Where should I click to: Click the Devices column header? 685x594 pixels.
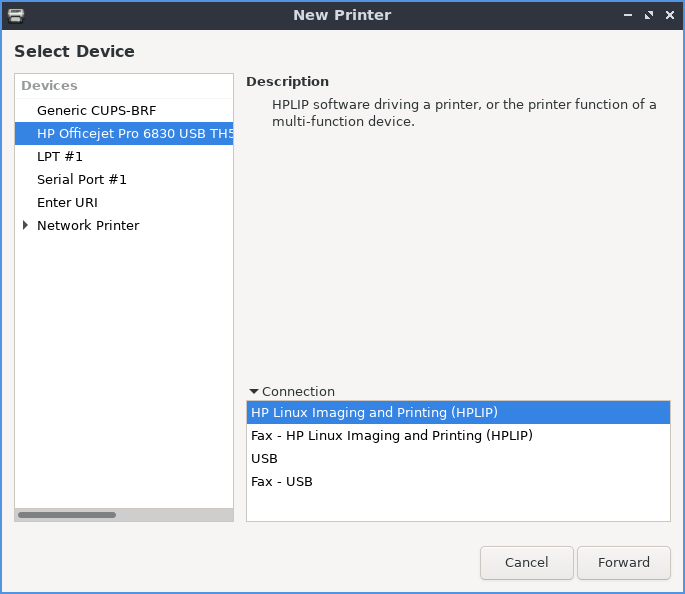click(x=50, y=86)
